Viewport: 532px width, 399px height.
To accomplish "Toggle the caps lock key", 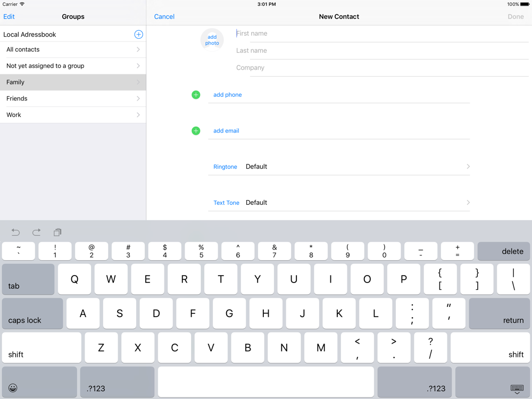I will (x=32, y=313).
